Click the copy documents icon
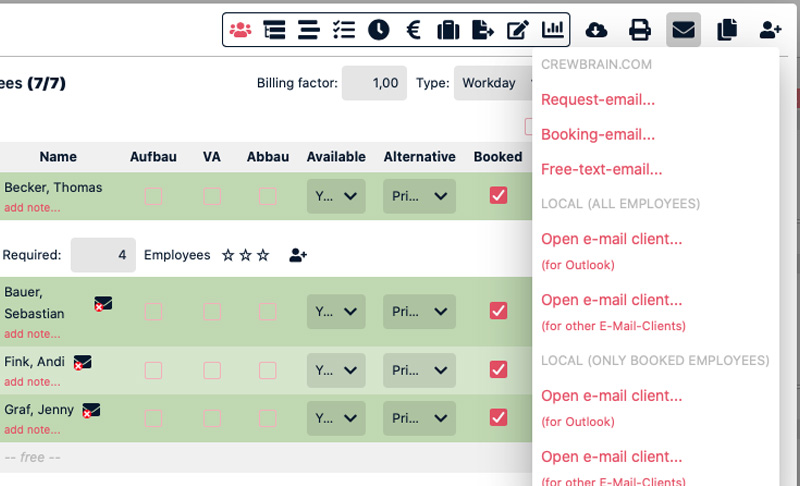The image size is (800, 486). (x=727, y=30)
